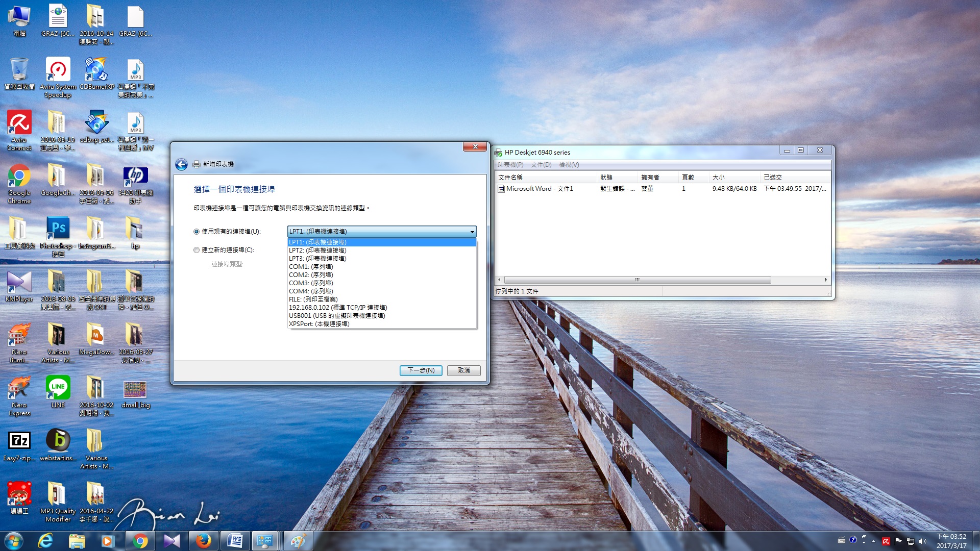Open Internet Explorer from the taskbar

45,541
